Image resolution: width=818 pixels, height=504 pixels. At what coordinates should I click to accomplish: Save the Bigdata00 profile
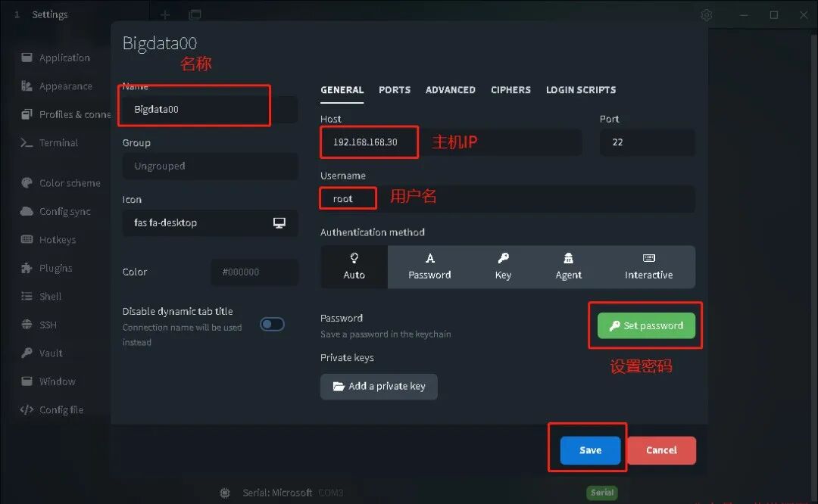point(590,450)
